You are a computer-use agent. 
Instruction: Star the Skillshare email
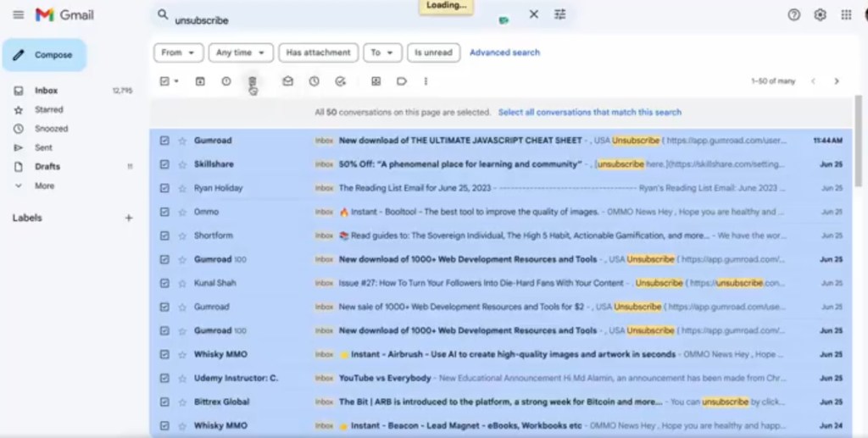coord(182,164)
